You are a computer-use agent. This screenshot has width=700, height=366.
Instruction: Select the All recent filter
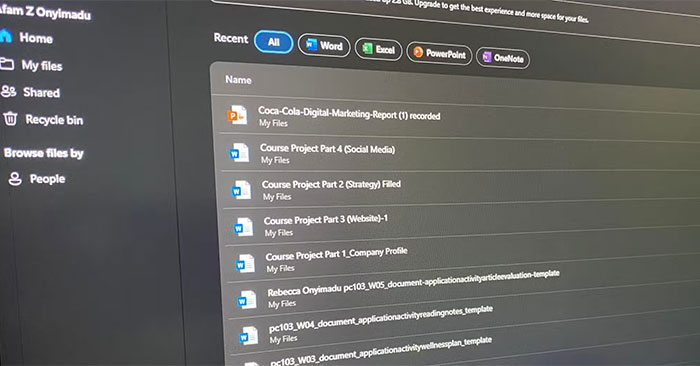[274, 42]
